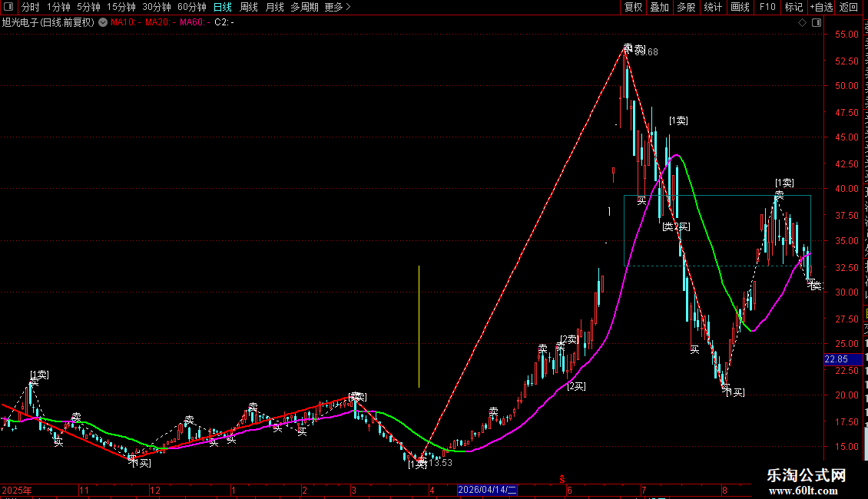868x499 pixels.
Task: Open the 多股 multi-stock view
Action: click(x=687, y=7)
